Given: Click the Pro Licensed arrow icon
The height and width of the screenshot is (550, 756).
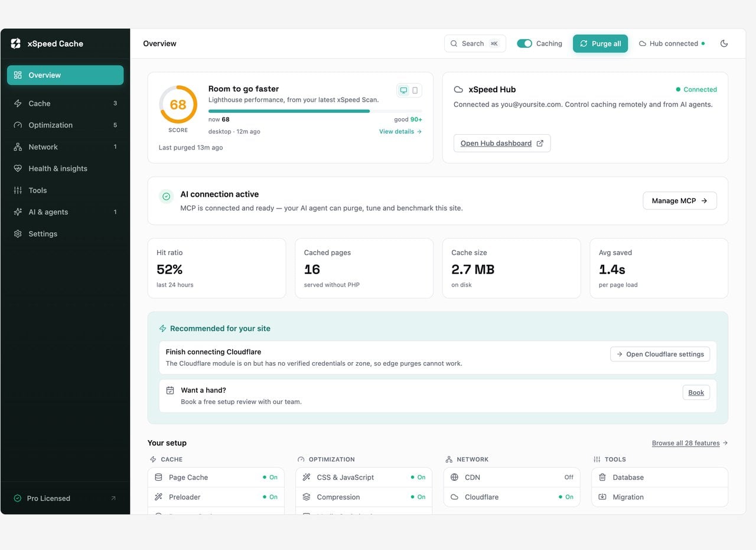Looking at the screenshot, I should click(113, 498).
